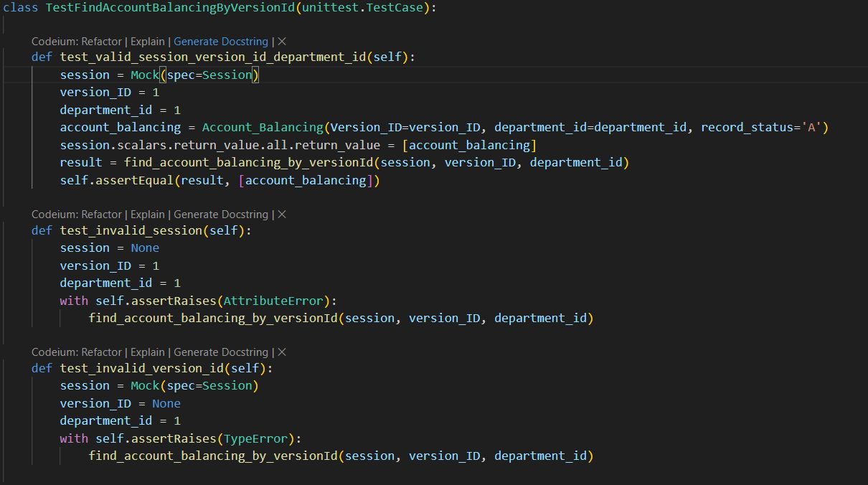Viewport: 868px width, 485px height.
Task: Click "Explain" above the first test method
Action: (147, 41)
